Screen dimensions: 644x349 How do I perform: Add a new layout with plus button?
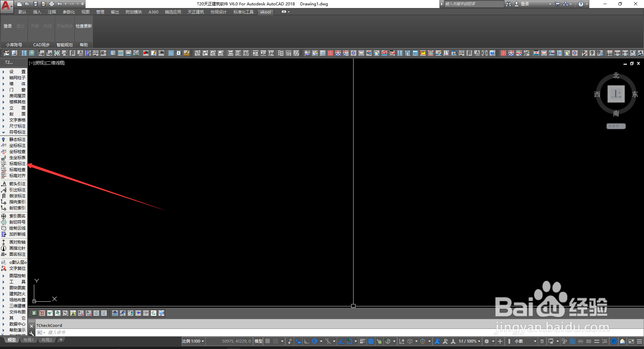click(x=61, y=340)
